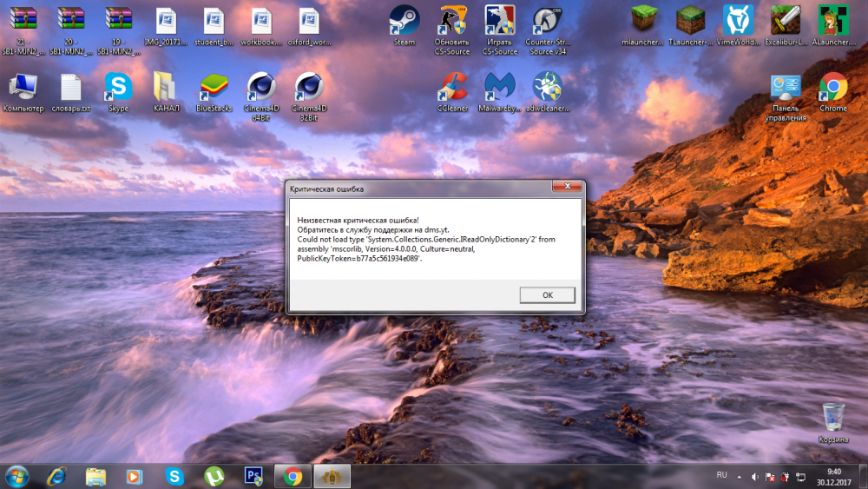Open uTorrent from the taskbar

coord(214,476)
